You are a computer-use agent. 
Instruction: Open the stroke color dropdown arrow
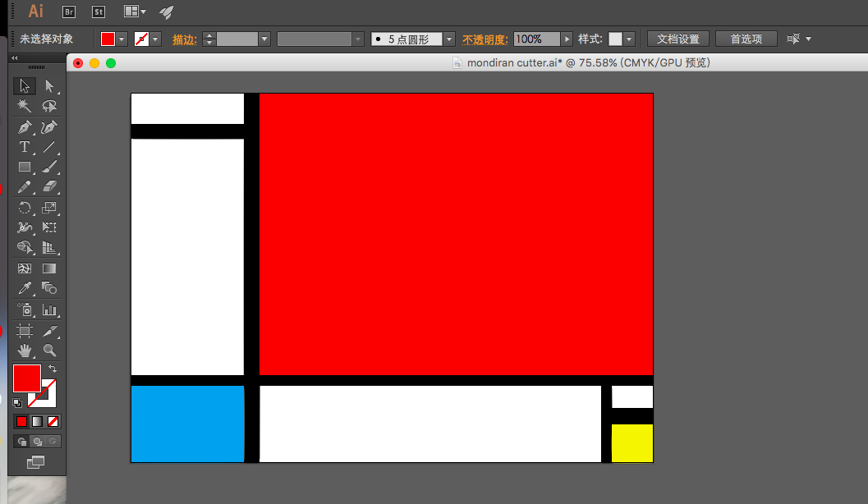pyautogui.click(x=155, y=39)
